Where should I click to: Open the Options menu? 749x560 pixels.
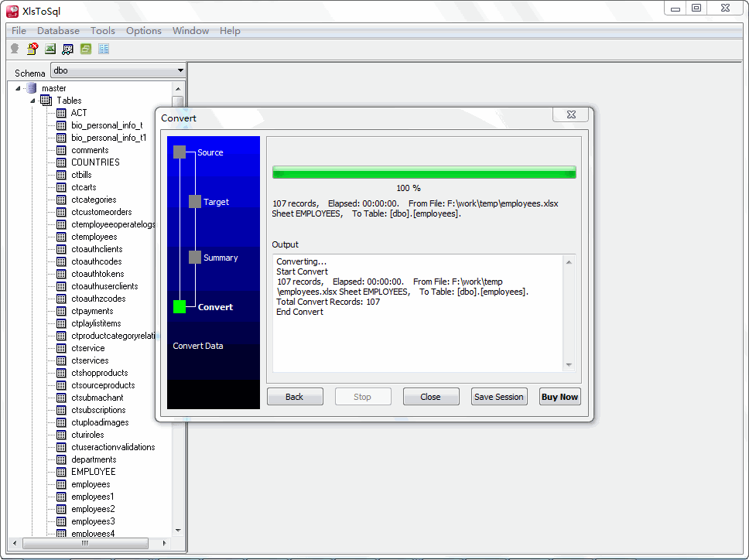pyautogui.click(x=144, y=31)
